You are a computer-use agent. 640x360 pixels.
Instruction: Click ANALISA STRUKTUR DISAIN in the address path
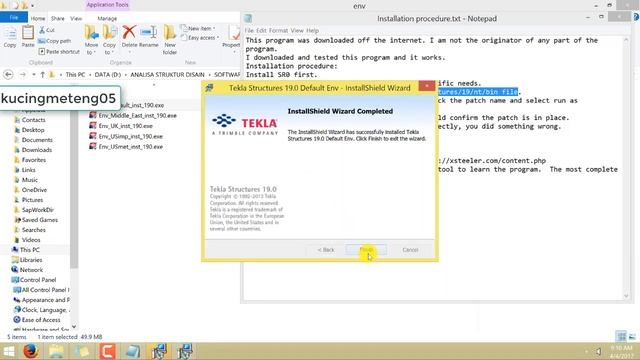pos(167,75)
